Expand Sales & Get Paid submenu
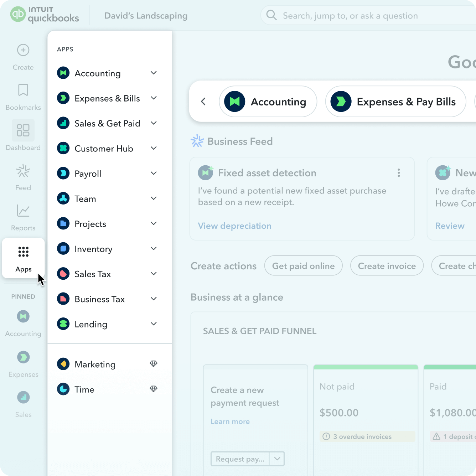 (154, 123)
